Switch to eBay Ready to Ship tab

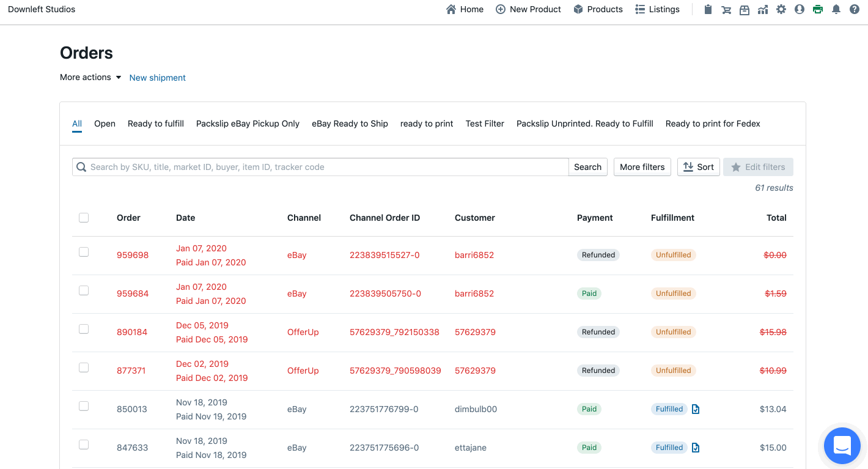pyautogui.click(x=350, y=124)
